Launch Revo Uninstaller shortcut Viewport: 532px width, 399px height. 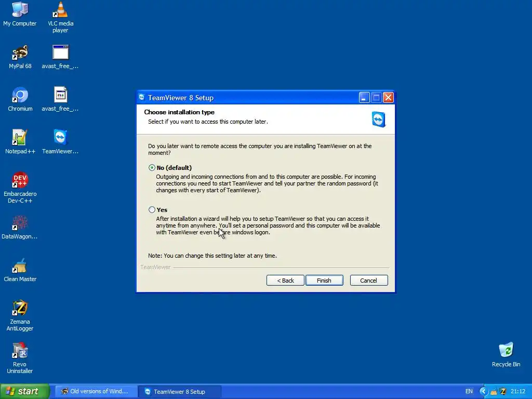20,358
